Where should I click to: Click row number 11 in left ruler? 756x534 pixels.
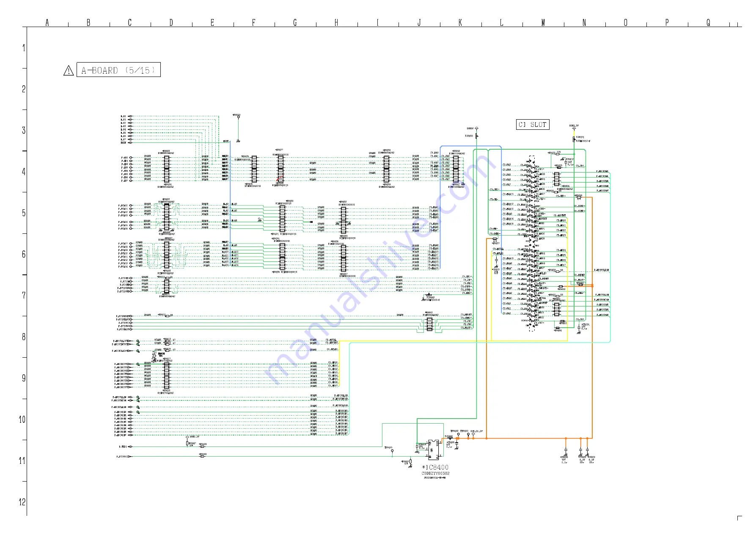(x=22, y=461)
